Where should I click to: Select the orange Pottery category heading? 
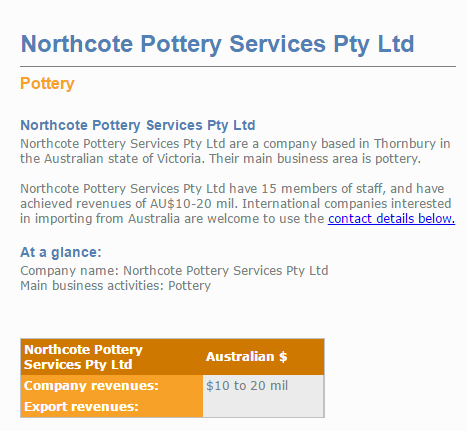(47, 84)
